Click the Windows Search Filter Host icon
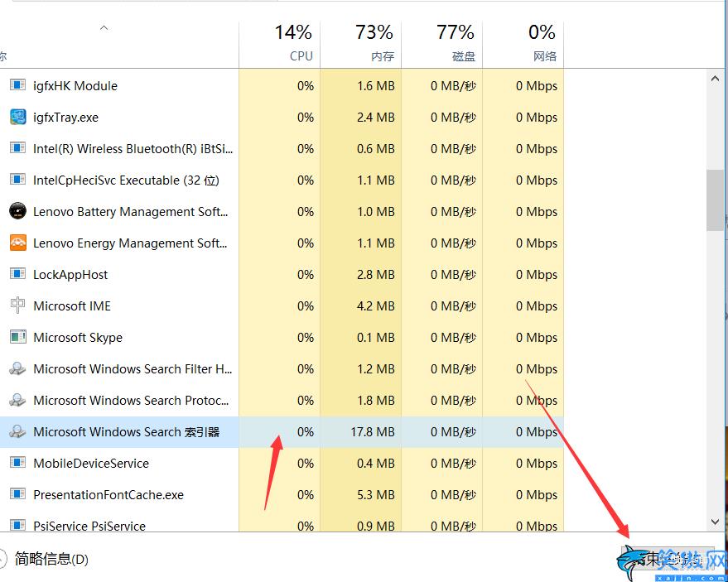This screenshot has width=728, height=582. click(17, 368)
